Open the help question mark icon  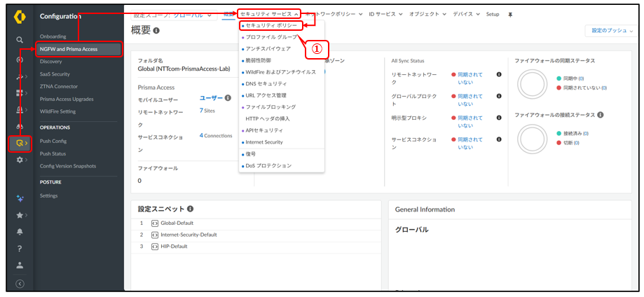tap(20, 248)
